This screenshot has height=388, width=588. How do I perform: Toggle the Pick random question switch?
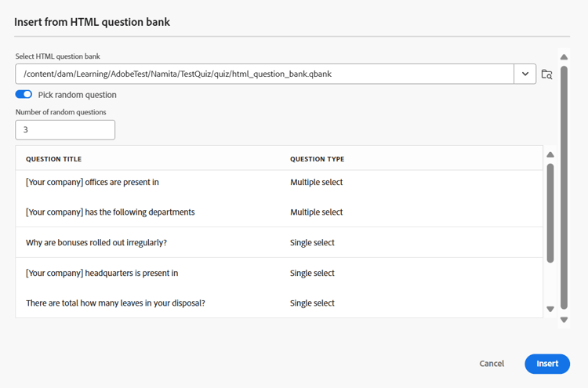pyautogui.click(x=24, y=95)
